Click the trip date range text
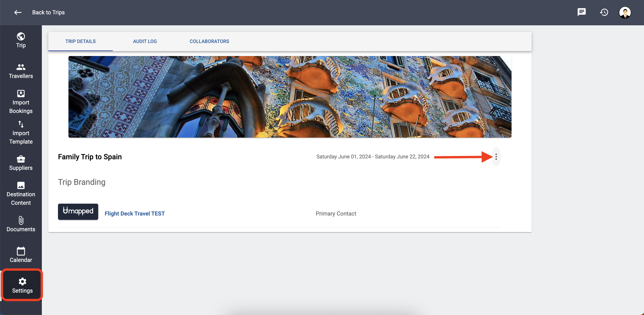Screen dimensions: 644x315 [373, 157]
